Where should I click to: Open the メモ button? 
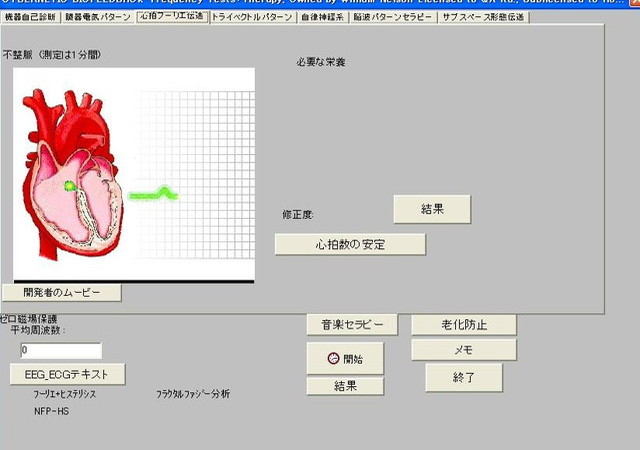click(x=464, y=350)
